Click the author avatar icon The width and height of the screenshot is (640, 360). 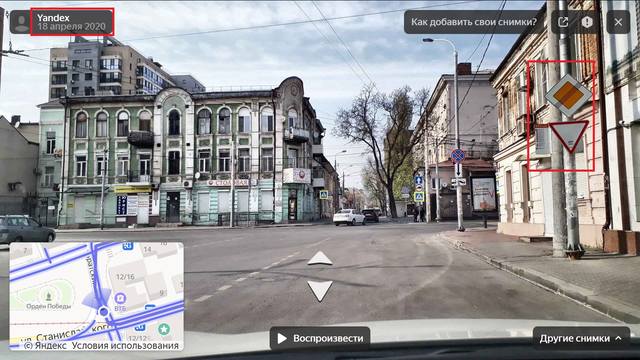tap(21, 22)
